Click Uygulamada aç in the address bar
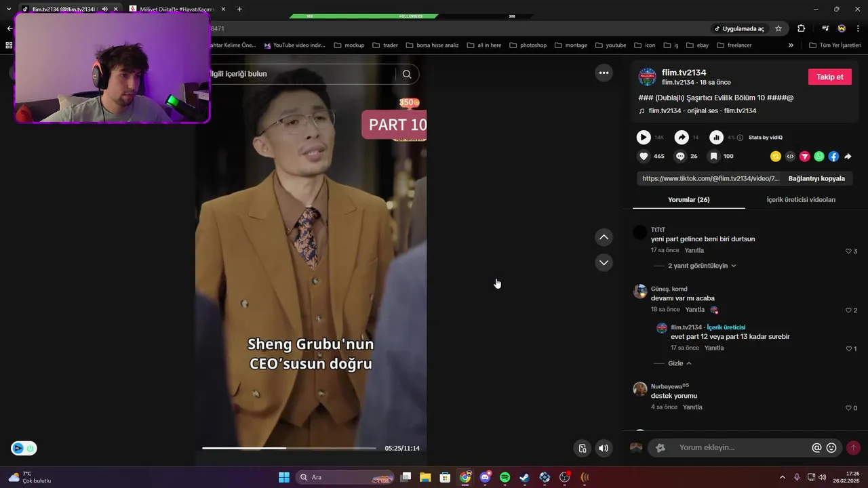The height and width of the screenshot is (488, 868). point(739,28)
